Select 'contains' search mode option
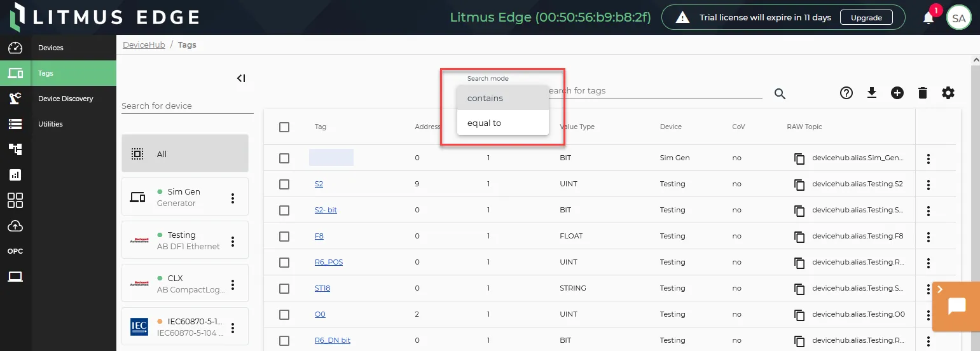Image resolution: width=980 pixels, height=351 pixels. click(x=502, y=98)
